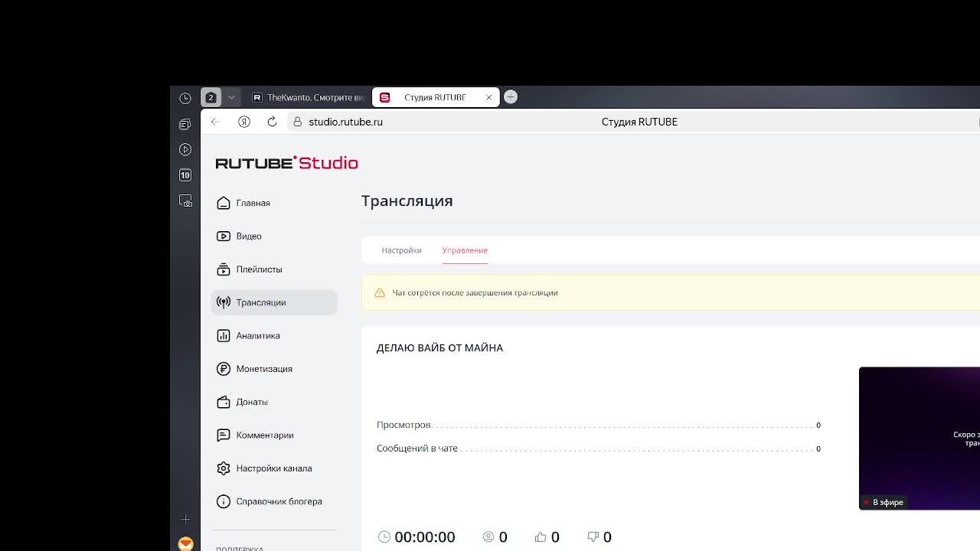Close the Студия RUTUBE tab
The width and height of the screenshot is (980, 551).
(488, 97)
